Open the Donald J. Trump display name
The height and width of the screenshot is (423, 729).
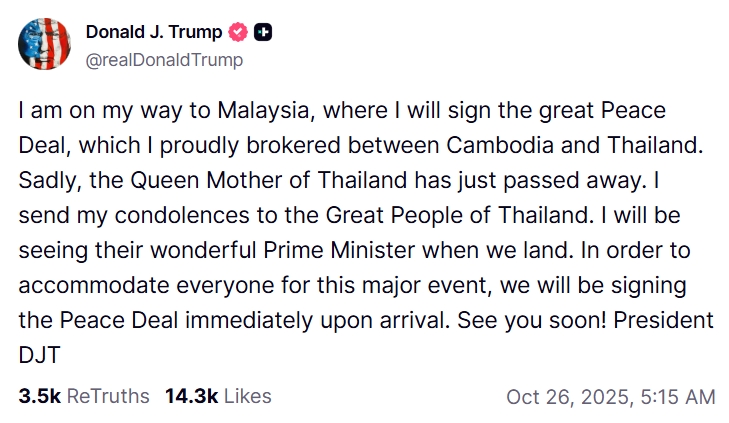[154, 33]
